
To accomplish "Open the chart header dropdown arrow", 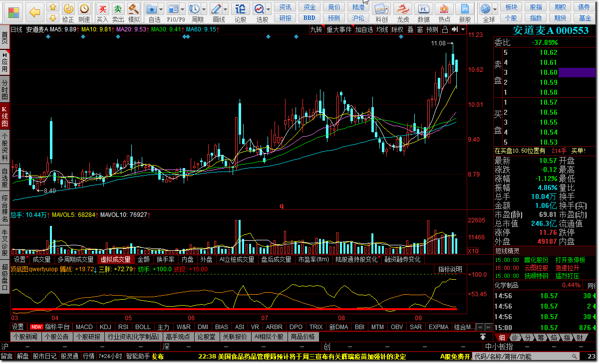I will click(463, 29).
